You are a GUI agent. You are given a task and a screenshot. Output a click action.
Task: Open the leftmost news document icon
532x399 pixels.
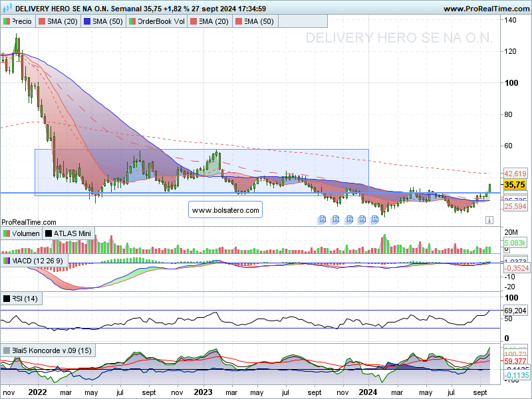coord(322,220)
